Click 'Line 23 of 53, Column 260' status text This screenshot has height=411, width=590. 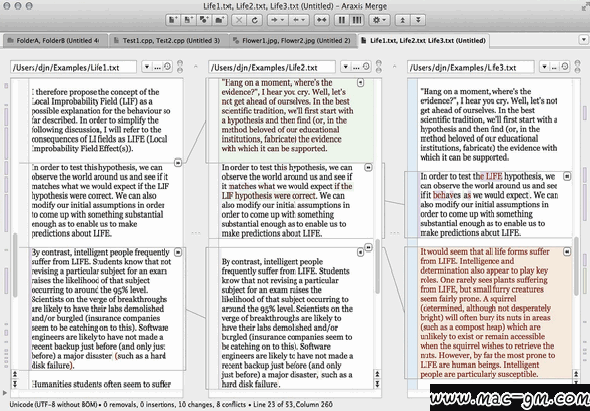pos(293,405)
